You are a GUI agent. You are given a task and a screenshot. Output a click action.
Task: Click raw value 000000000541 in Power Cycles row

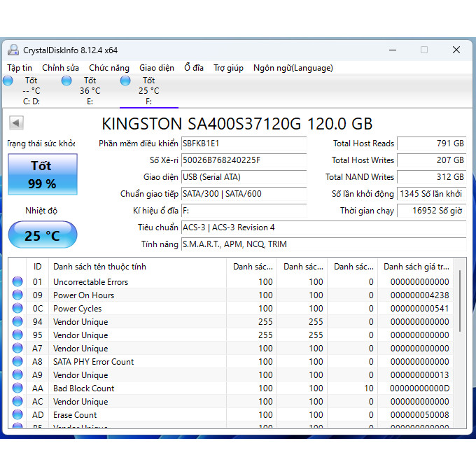coord(419,309)
